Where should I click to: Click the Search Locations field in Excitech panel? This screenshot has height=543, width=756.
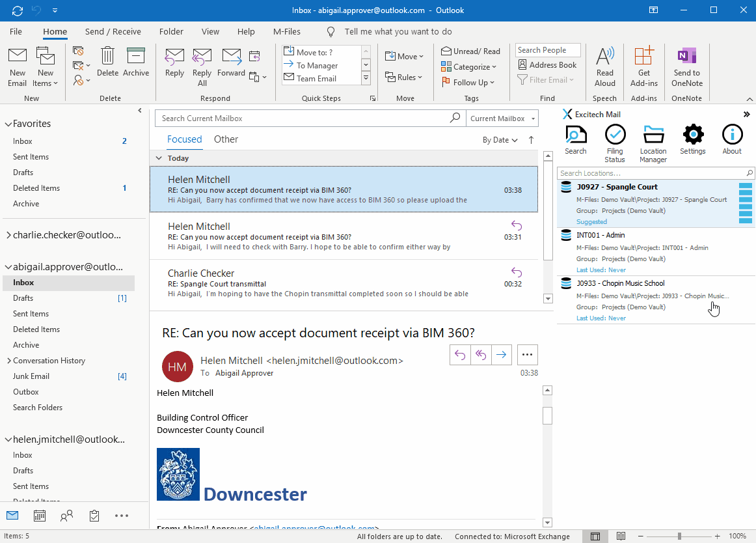[x=651, y=173]
